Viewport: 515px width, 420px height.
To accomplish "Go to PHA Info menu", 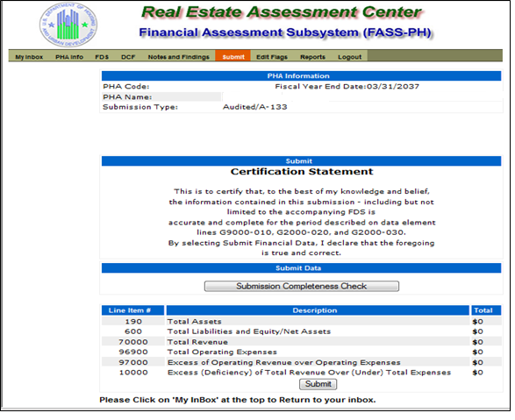I will [x=69, y=57].
